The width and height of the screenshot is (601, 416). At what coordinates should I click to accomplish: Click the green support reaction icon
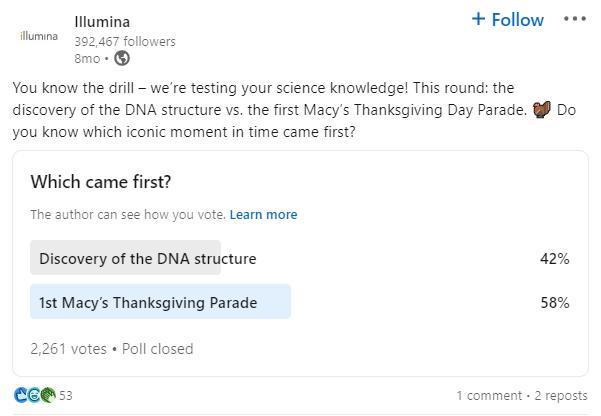point(46,395)
